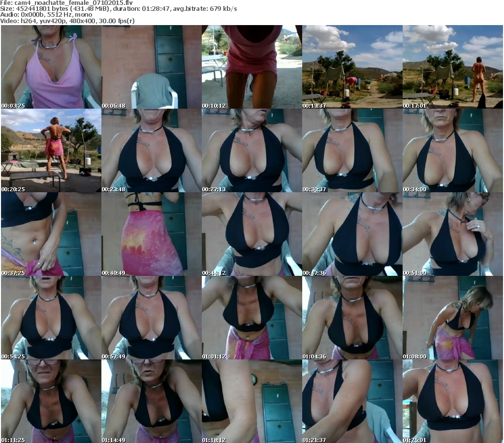
Task: Pick the thumbnail stamped 00:51:00
Action: (x=453, y=234)
